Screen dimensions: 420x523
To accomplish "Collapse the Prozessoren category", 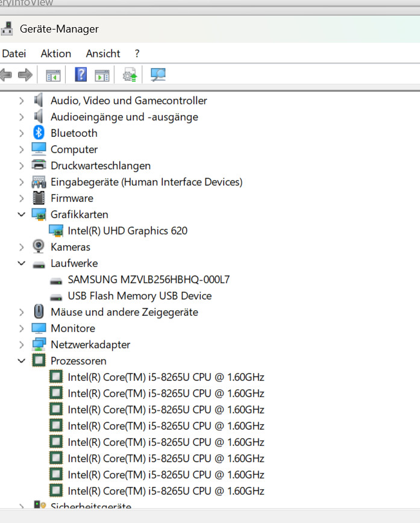I will (x=21, y=361).
